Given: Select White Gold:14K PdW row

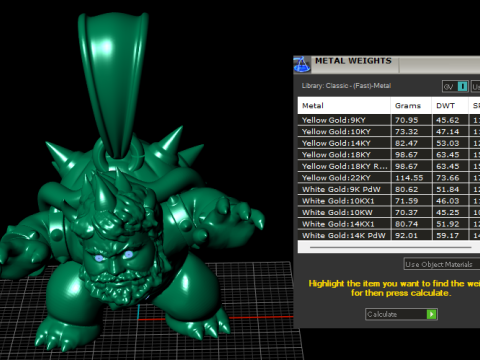Looking at the screenshot, I should (389, 235).
